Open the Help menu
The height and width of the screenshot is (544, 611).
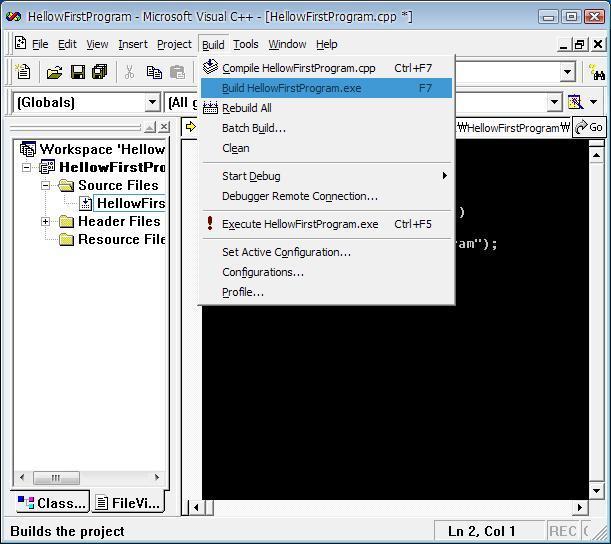click(x=327, y=44)
